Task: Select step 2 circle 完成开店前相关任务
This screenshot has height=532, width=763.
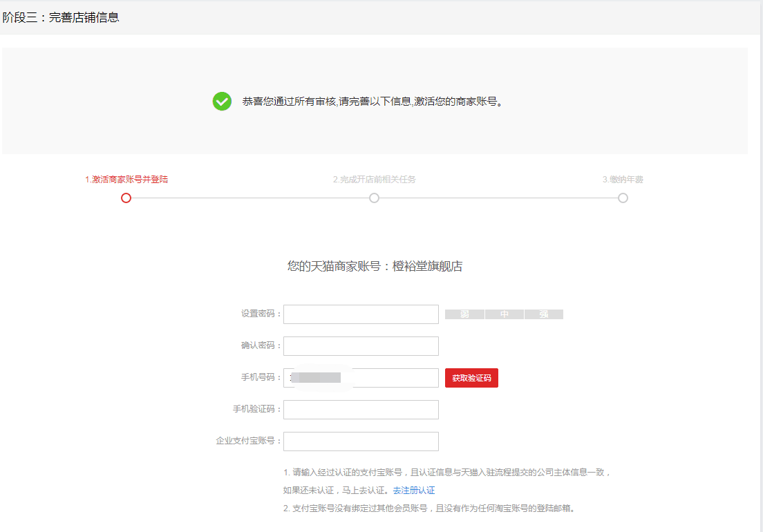Action: click(x=374, y=198)
